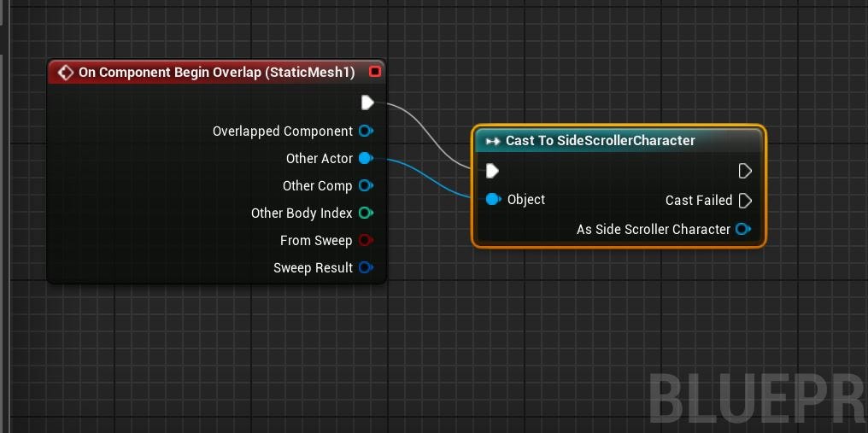The image size is (868, 433).
Task: Select the On Component Begin Overlap node title
Action: (x=216, y=72)
